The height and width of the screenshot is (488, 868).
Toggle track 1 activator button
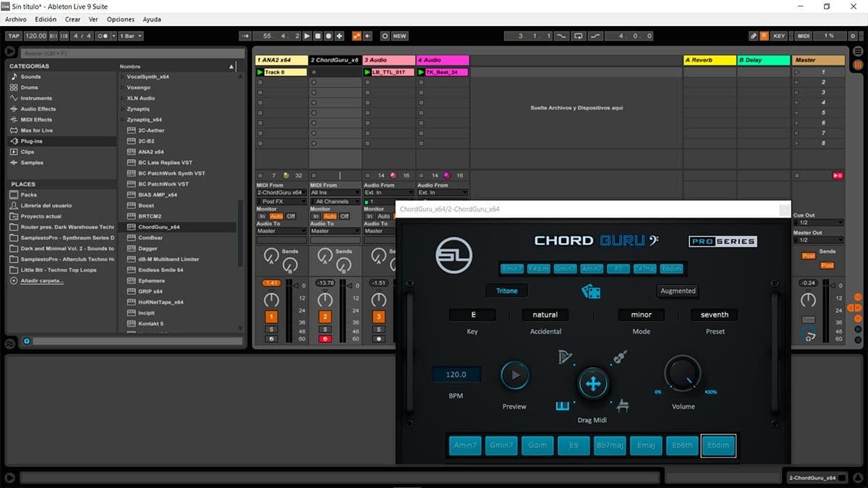coord(271,317)
